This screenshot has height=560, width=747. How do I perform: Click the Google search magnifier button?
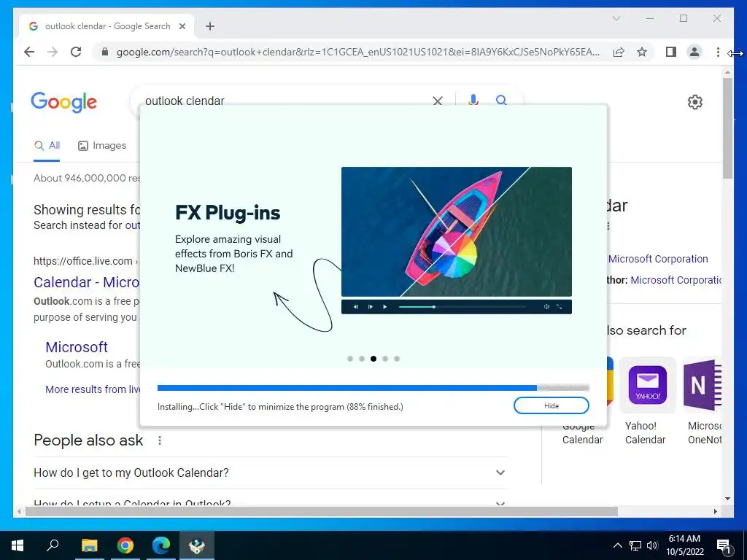click(501, 100)
